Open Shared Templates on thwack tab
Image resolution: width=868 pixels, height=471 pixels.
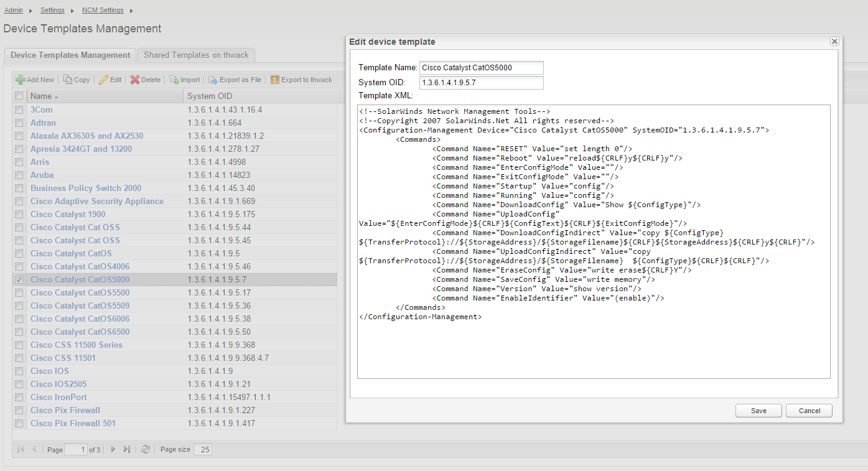[196, 55]
